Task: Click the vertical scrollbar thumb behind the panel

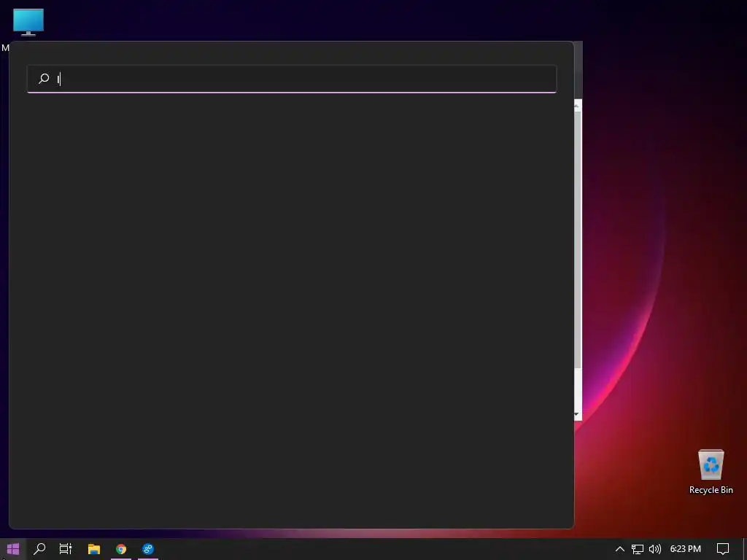Action: (578, 239)
